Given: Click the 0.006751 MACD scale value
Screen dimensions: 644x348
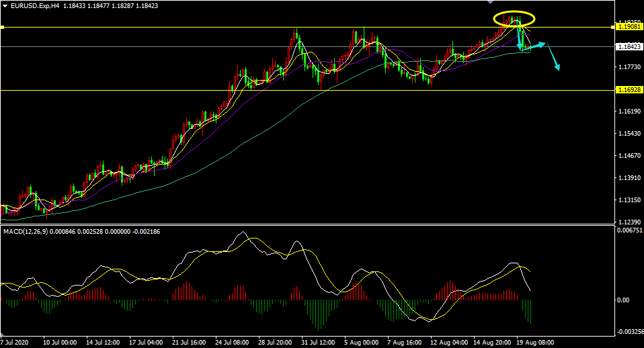Looking at the screenshot, I should [629, 230].
